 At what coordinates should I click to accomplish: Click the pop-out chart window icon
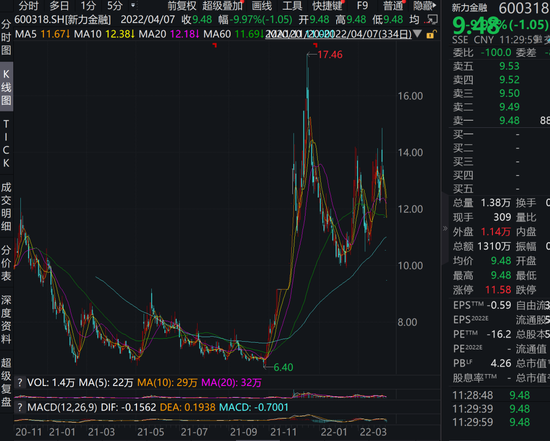coord(432,20)
